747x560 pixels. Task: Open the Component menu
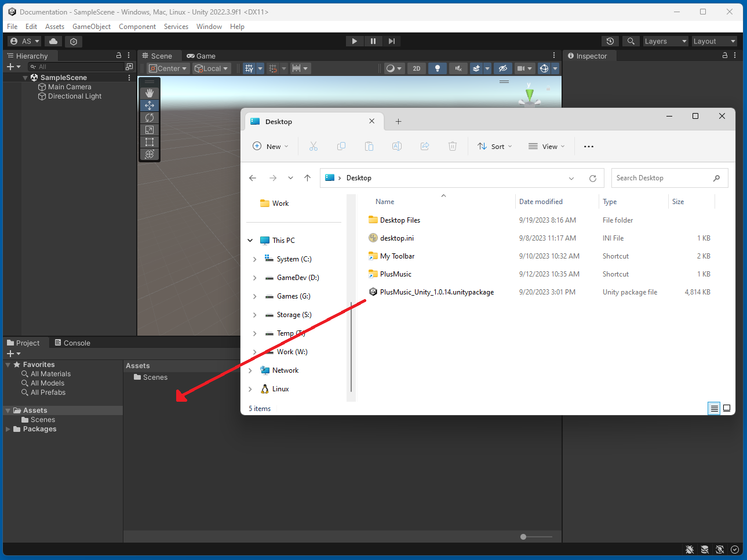point(137,27)
